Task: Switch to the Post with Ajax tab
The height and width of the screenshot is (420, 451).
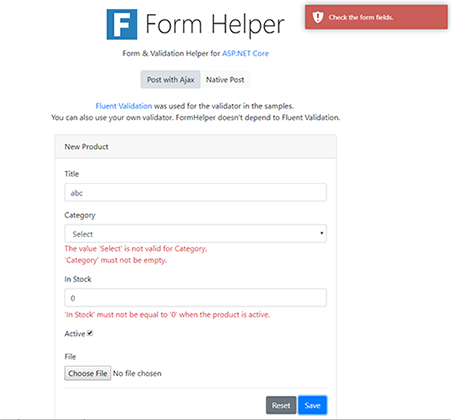Action: point(170,80)
